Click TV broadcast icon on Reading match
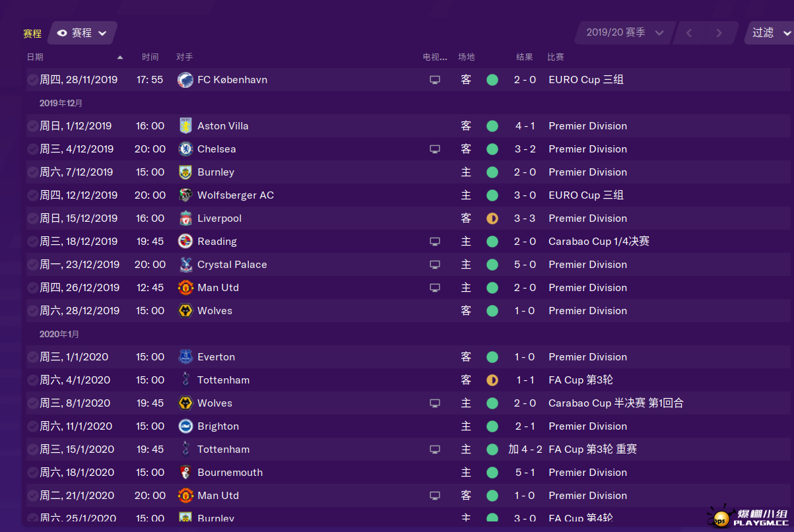Image resolution: width=794 pixels, height=532 pixels. tap(435, 242)
